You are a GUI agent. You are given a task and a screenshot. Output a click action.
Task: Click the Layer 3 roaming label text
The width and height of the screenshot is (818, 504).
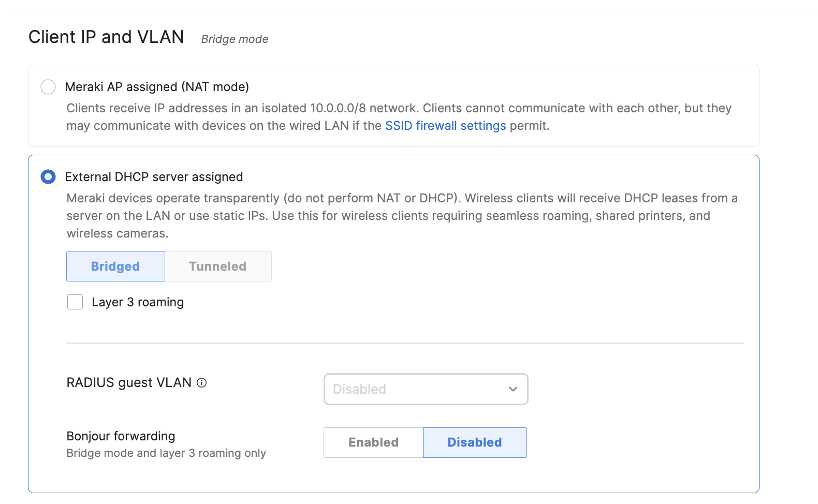(138, 302)
